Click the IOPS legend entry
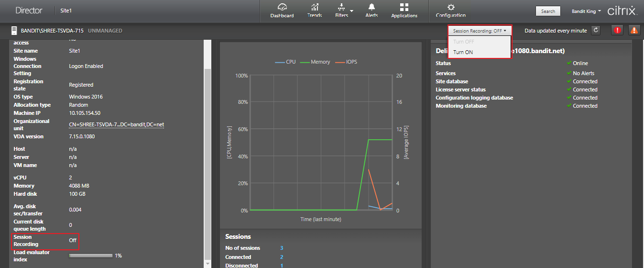Viewport: 644px width, 268px height. point(345,62)
